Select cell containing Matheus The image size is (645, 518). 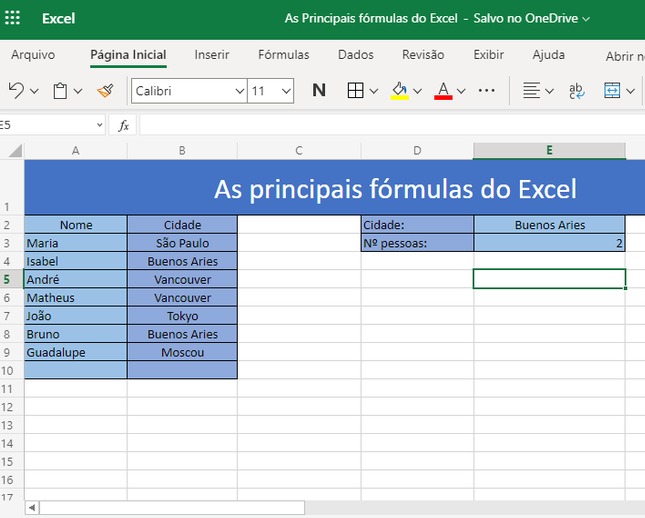coord(76,297)
